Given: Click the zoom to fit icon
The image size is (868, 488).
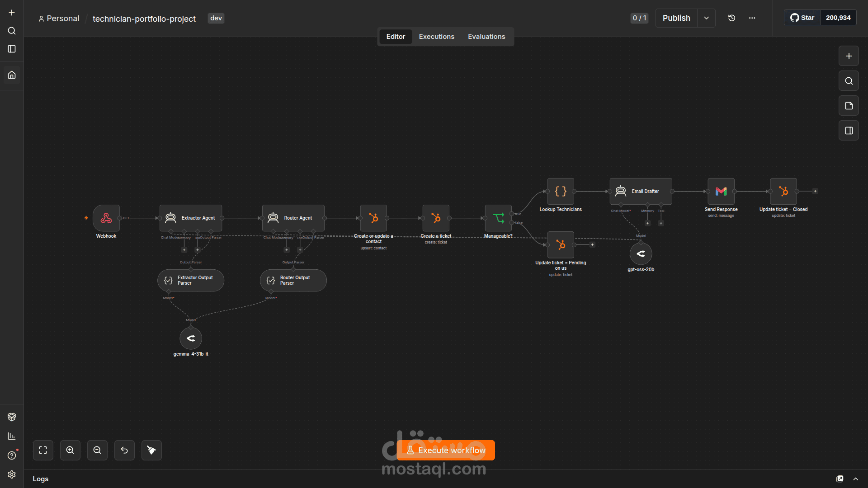Looking at the screenshot, I should point(43,450).
